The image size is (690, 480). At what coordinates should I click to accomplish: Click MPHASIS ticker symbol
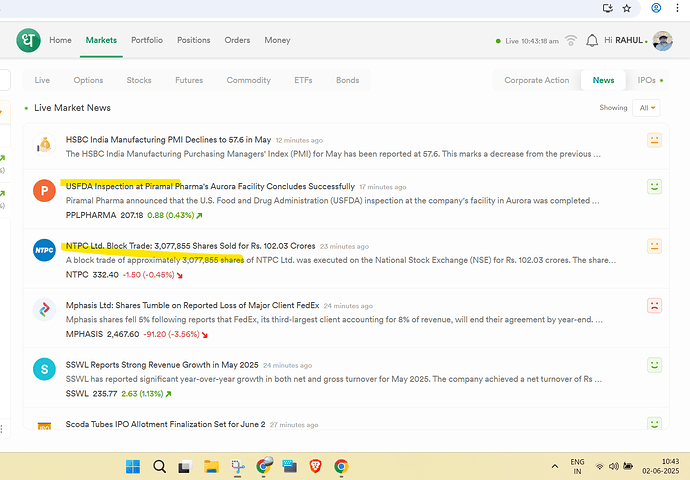point(84,334)
